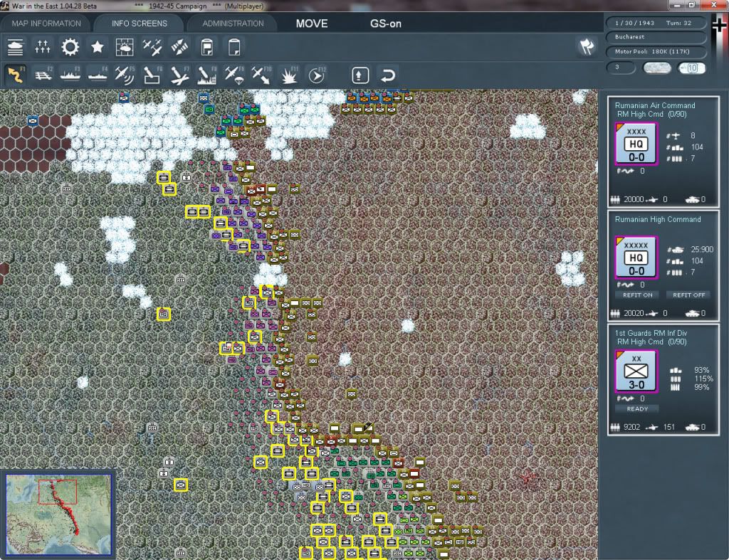Screen dimensions: 729x560
Task: Turn Refit On for Rumanian High Command
Action: (637, 295)
